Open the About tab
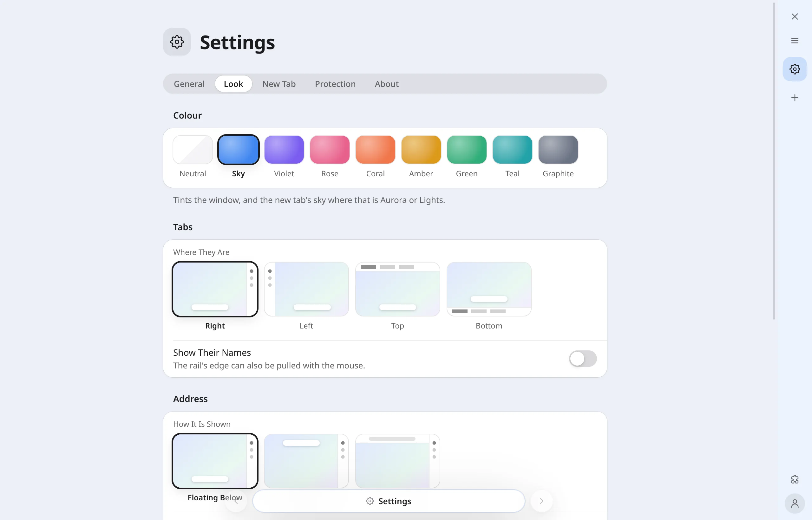The height and width of the screenshot is (520, 812). pyautogui.click(x=386, y=84)
